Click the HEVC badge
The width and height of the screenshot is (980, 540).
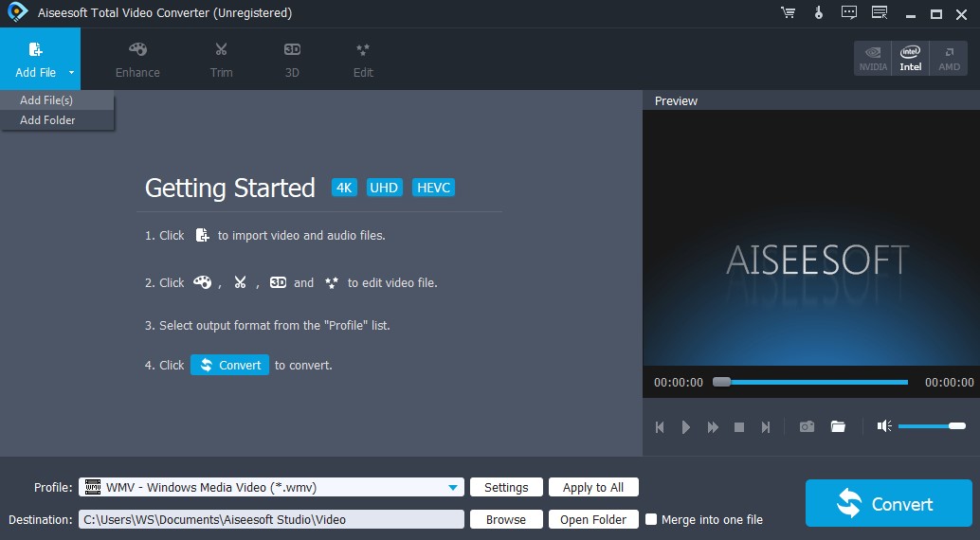(433, 188)
